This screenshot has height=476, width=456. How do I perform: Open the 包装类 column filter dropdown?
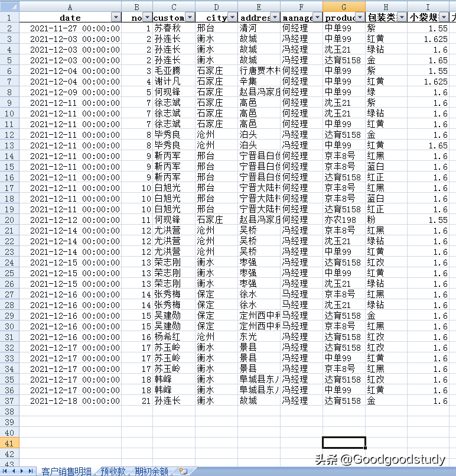pyautogui.click(x=402, y=17)
